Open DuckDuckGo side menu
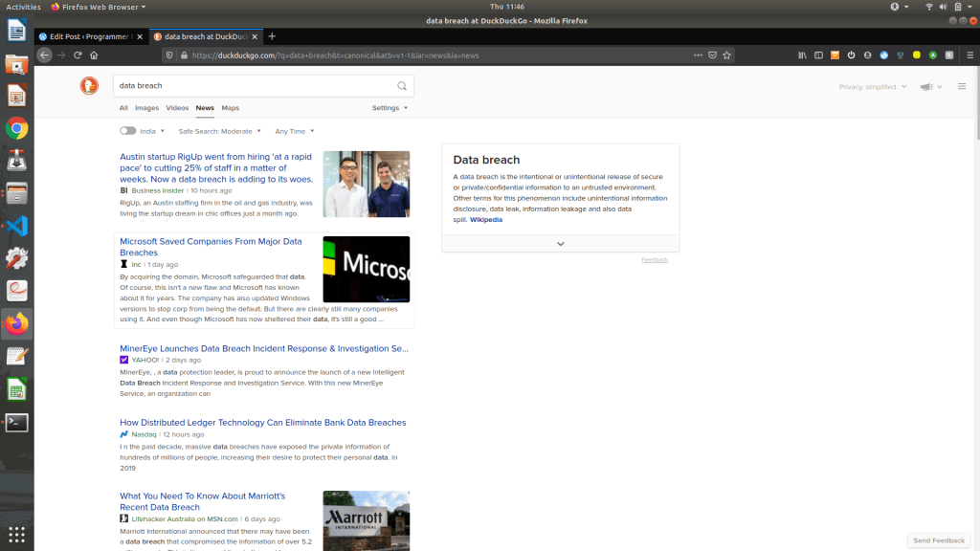The image size is (980, 551). pos(962,86)
